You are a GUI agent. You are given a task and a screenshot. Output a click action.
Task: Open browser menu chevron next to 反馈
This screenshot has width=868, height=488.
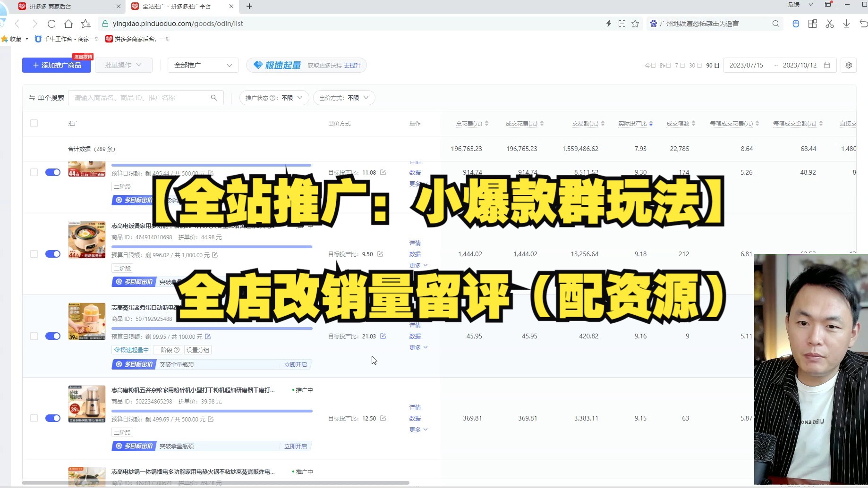pyautogui.click(x=811, y=4)
